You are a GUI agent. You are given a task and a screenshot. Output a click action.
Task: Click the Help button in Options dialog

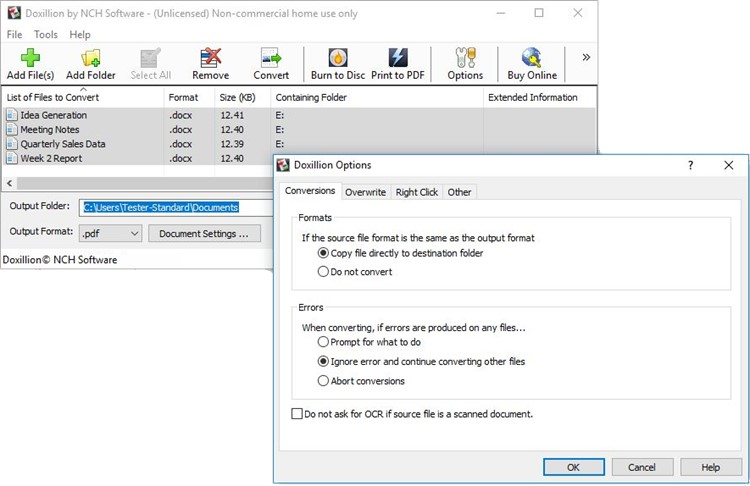(711, 467)
